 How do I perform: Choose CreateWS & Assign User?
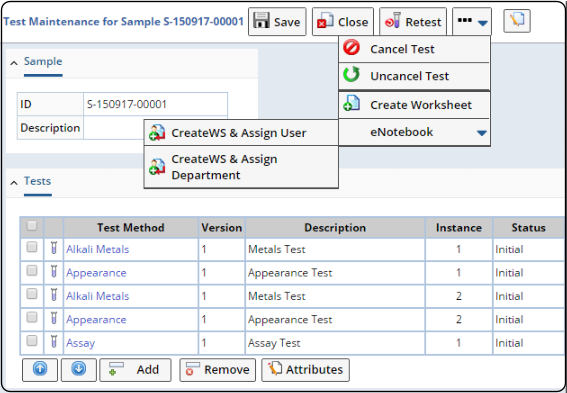pos(241,133)
